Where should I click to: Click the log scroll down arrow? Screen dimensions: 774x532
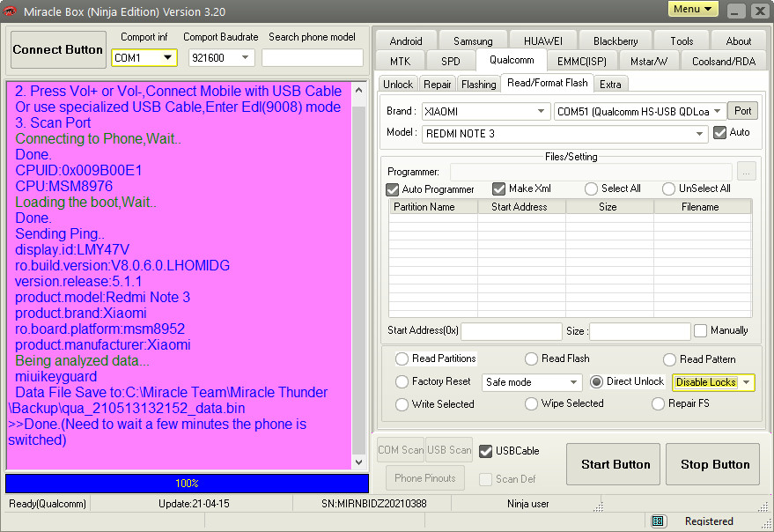359,462
